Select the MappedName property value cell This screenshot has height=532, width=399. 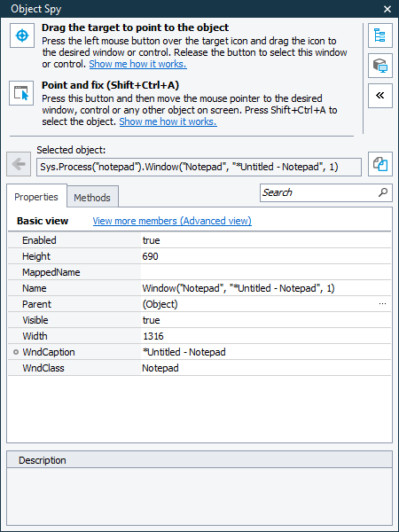coord(266,272)
